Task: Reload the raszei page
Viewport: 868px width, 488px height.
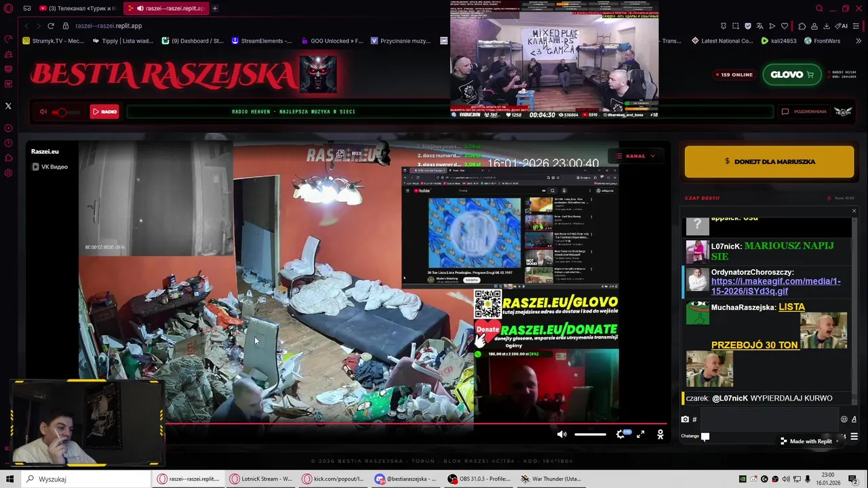Action: tap(50, 26)
